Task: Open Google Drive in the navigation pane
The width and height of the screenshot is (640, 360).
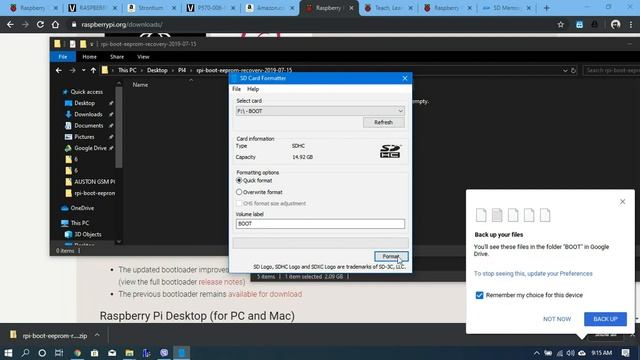Action: (x=90, y=148)
